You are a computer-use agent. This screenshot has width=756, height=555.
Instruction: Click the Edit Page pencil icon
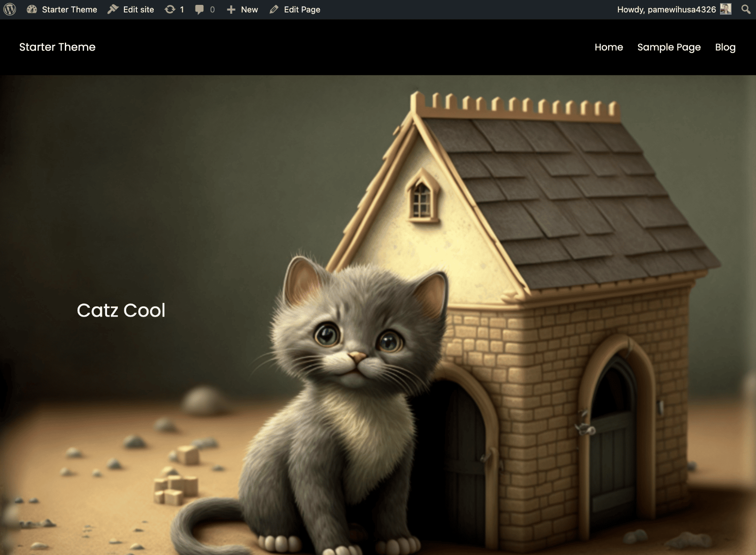click(274, 9)
